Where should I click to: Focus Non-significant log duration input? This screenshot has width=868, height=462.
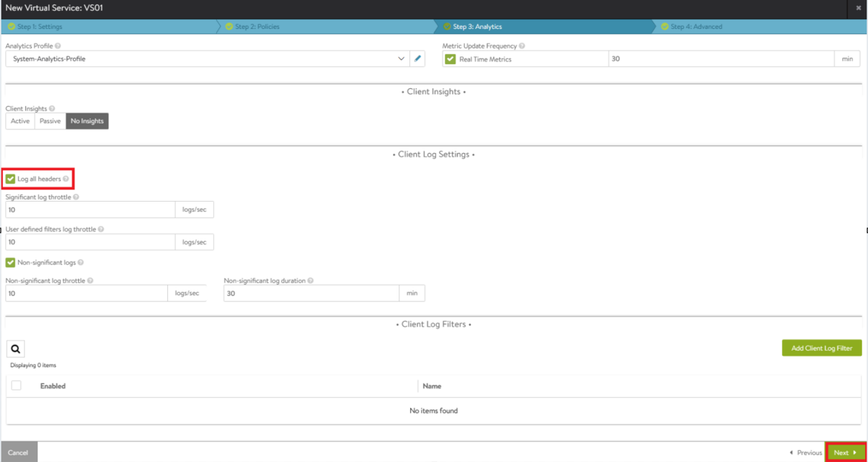click(x=311, y=294)
